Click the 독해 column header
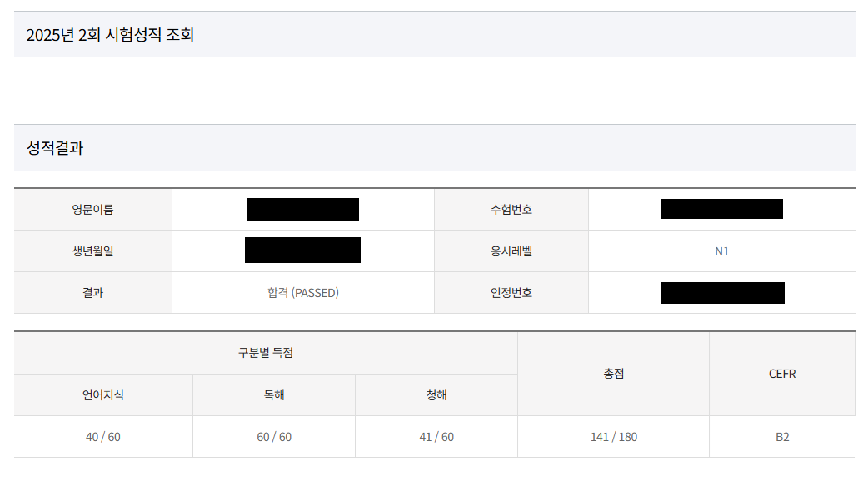 click(x=274, y=395)
